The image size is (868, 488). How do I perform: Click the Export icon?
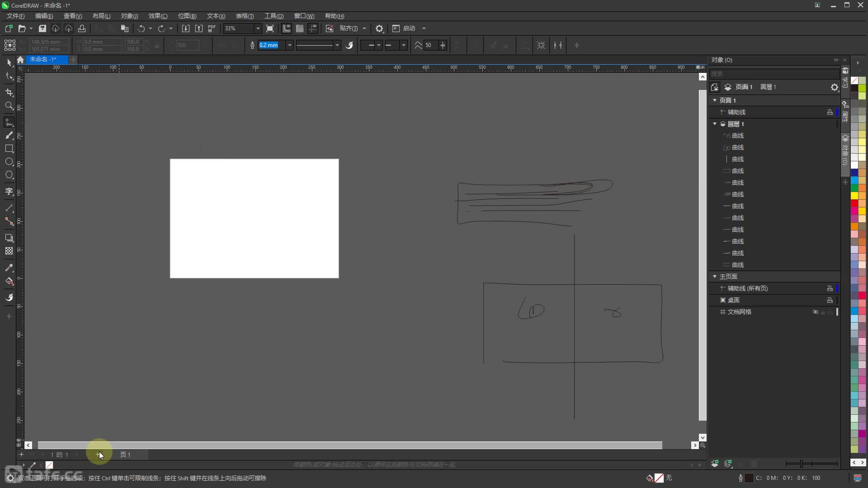pos(198,28)
